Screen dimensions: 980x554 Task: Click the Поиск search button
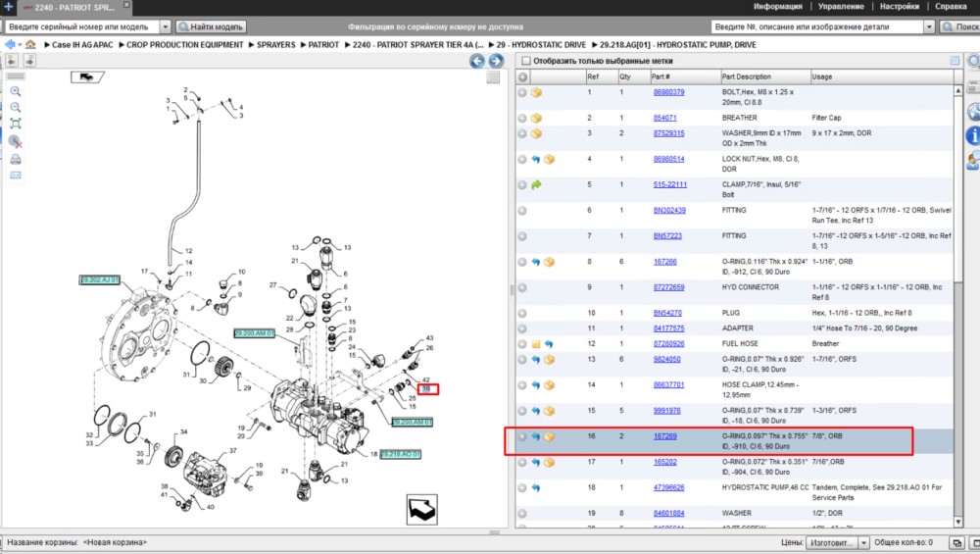[x=961, y=26]
